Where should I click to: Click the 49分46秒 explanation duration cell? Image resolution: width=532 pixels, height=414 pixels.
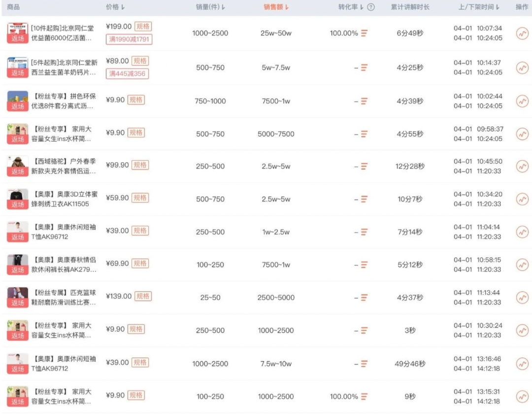[x=410, y=364]
